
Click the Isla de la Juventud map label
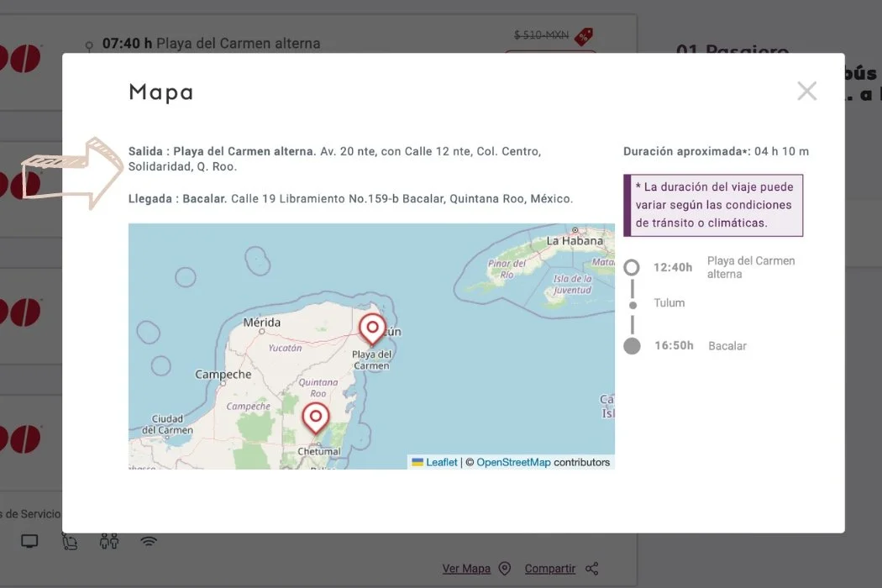pyautogui.click(x=572, y=284)
